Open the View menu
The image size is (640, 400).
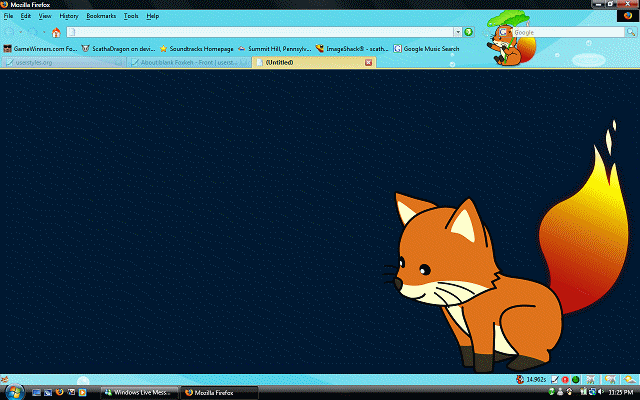45,16
